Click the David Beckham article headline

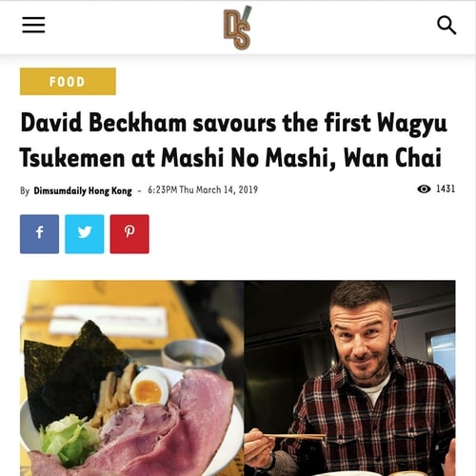234,140
